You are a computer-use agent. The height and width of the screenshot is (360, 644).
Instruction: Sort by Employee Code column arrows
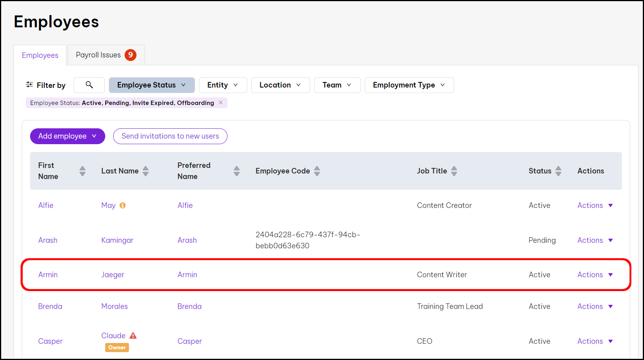click(x=317, y=171)
